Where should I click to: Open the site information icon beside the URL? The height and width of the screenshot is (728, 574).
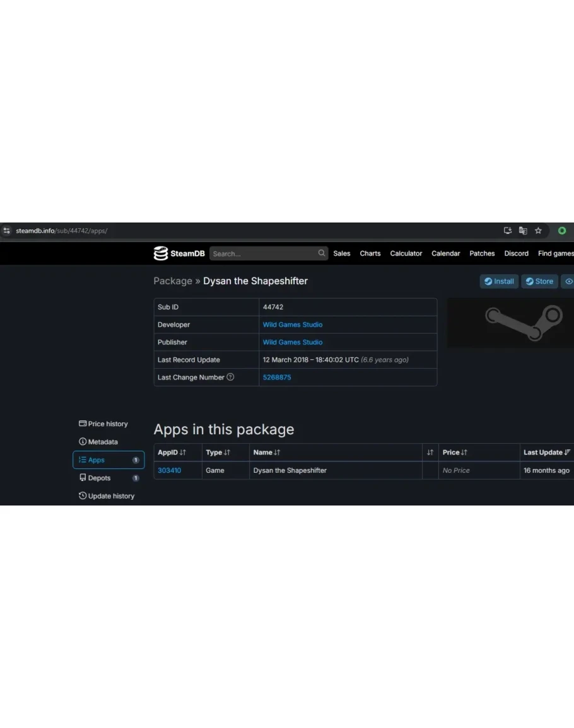(x=7, y=231)
